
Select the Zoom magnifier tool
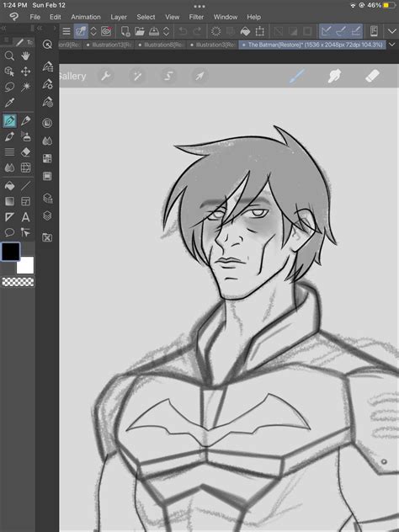[9, 56]
